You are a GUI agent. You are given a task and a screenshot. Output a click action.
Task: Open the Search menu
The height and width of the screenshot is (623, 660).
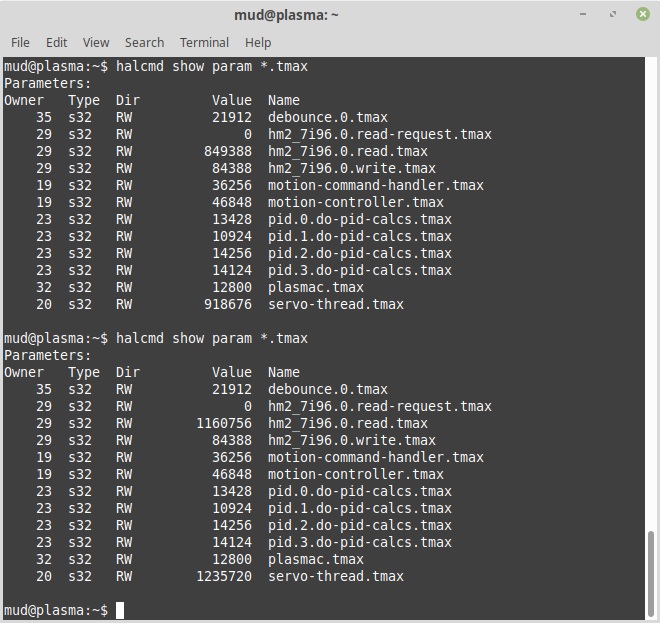click(x=144, y=43)
